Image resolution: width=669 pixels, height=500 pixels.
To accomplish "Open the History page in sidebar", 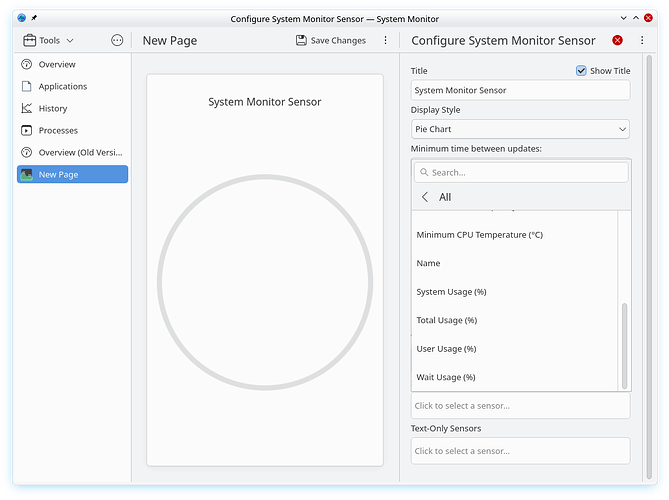I will click(53, 108).
